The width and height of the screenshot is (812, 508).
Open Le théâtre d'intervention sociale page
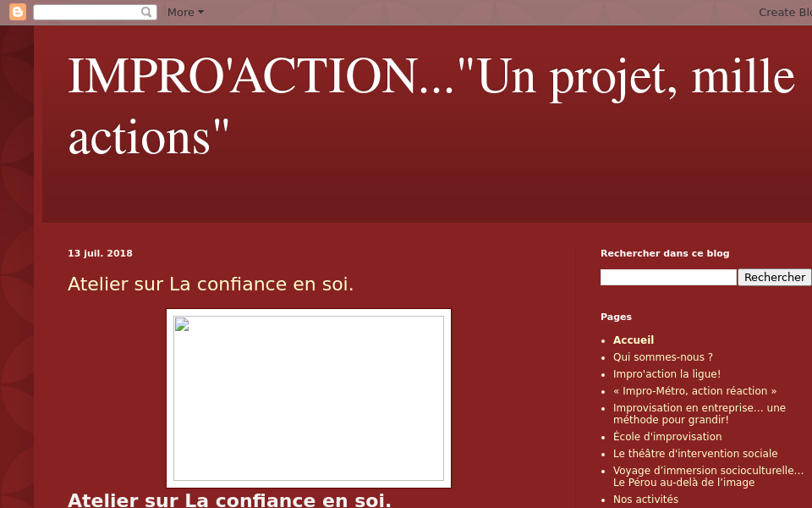tap(694, 453)
